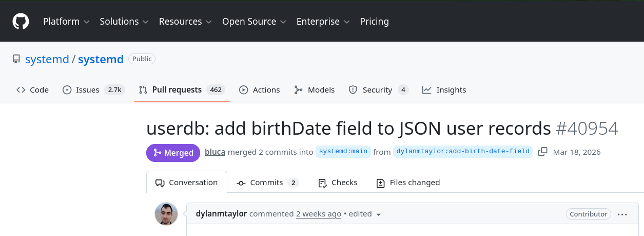This screenshot has height=236, width=644.
Task: Expand the Solutions menu
Action: pyautogui.click(x=124, y=22)
